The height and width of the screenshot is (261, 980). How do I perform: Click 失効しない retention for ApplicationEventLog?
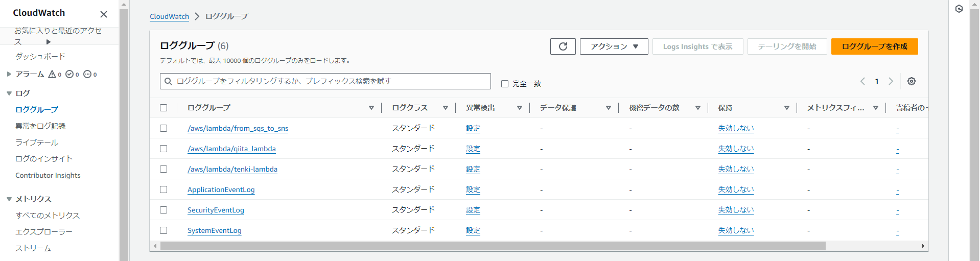click(736, 189)
